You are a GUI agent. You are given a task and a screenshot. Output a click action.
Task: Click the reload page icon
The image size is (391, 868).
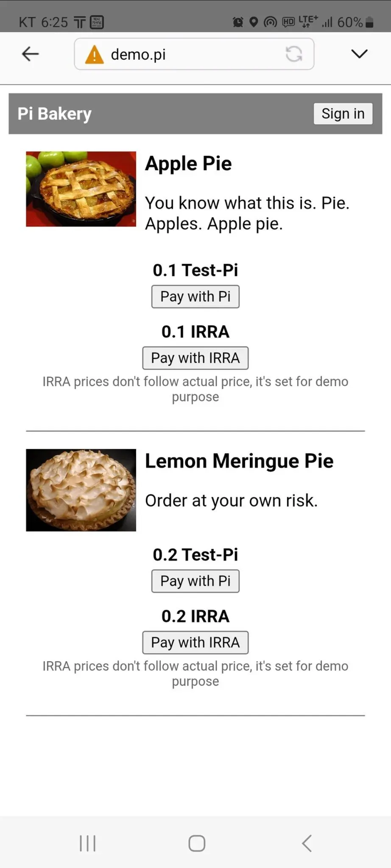[294, 54]
